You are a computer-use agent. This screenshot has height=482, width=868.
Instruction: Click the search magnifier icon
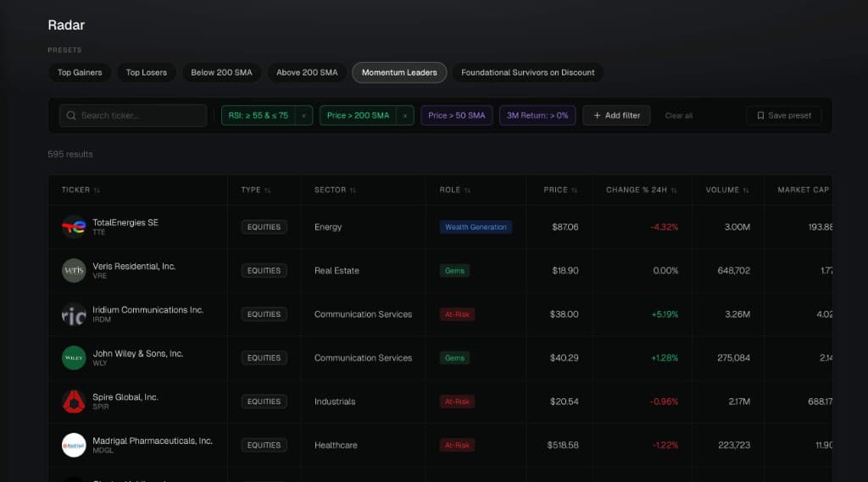pyautogui.click(x=71, y=116)
